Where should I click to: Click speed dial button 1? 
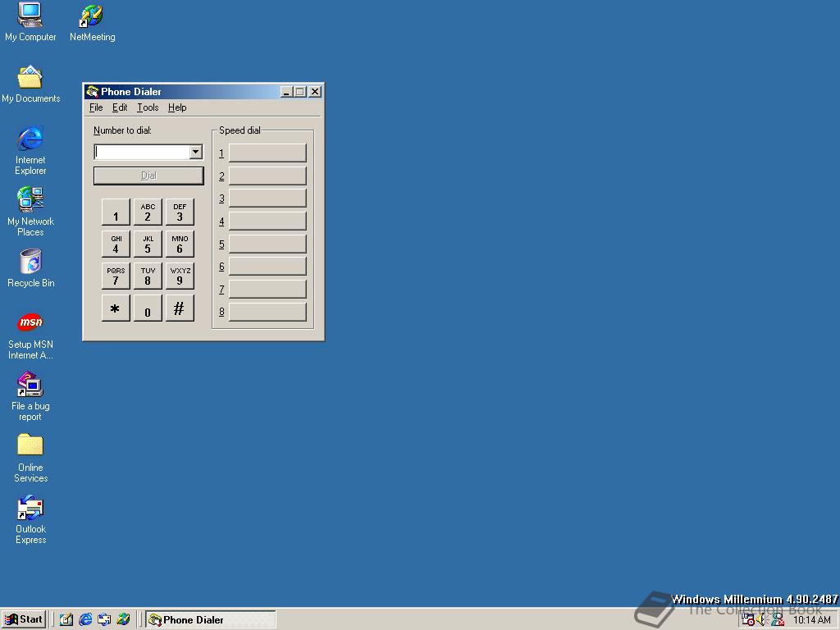pyautogui.click(x=267, y=153)
